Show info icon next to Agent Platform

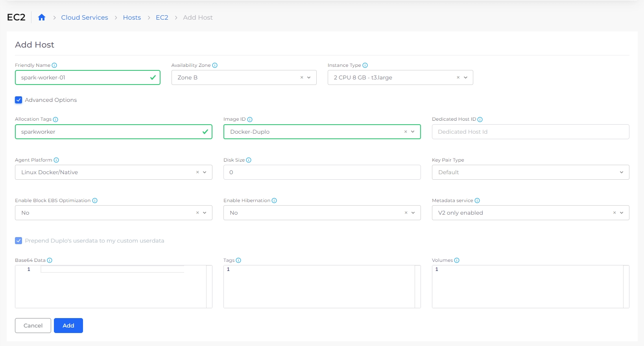[56, 160]
